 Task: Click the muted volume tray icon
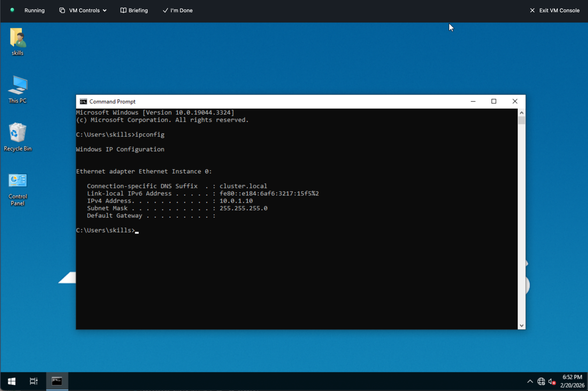[552, 381]
